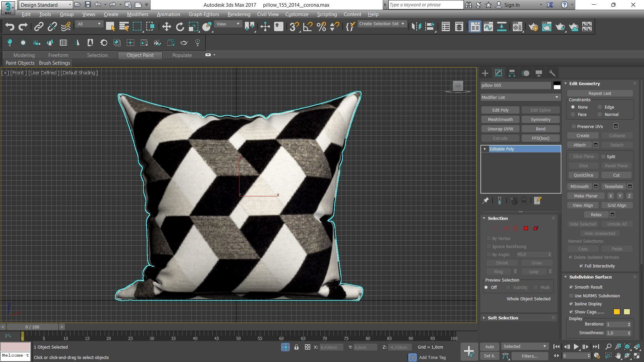Open the Utilities panel wrench icon
644x362 pixels.
(552, 73)
